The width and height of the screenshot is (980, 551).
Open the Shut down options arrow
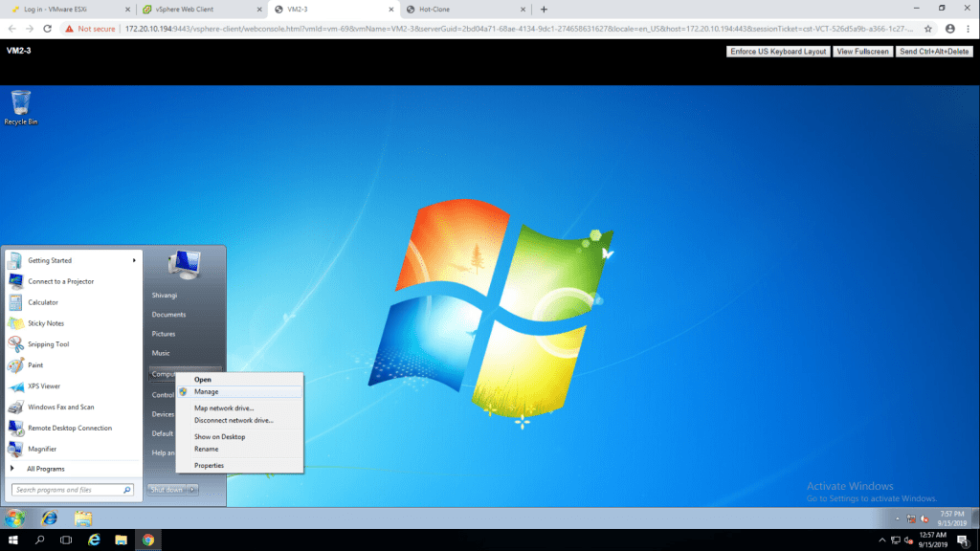[x=193, y=490]
